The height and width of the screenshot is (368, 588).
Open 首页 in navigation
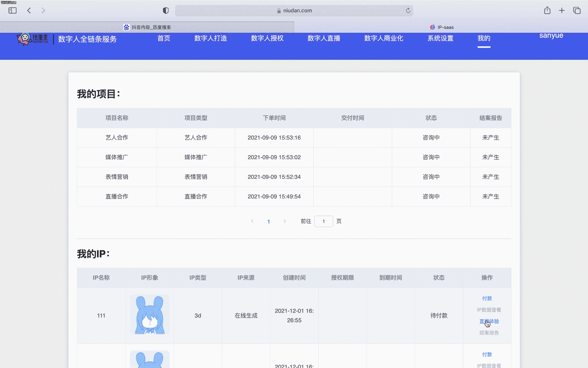coord(164,38)
